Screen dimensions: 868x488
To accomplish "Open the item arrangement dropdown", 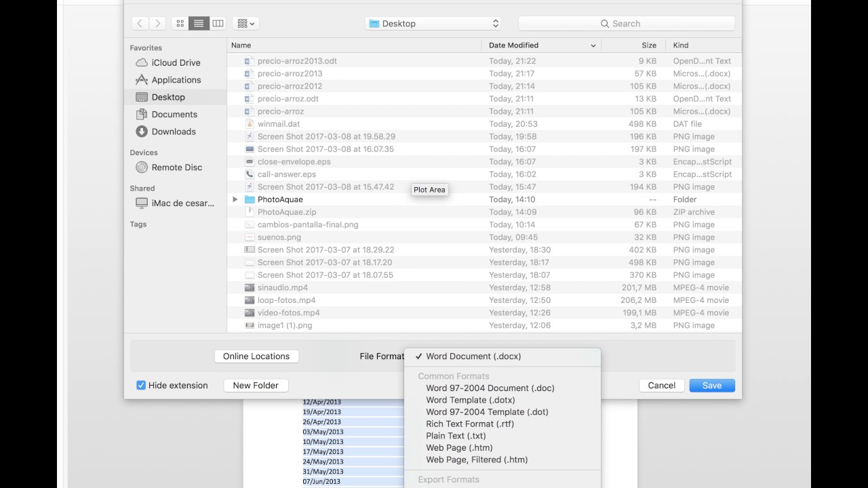I will (x=245, y=23).
